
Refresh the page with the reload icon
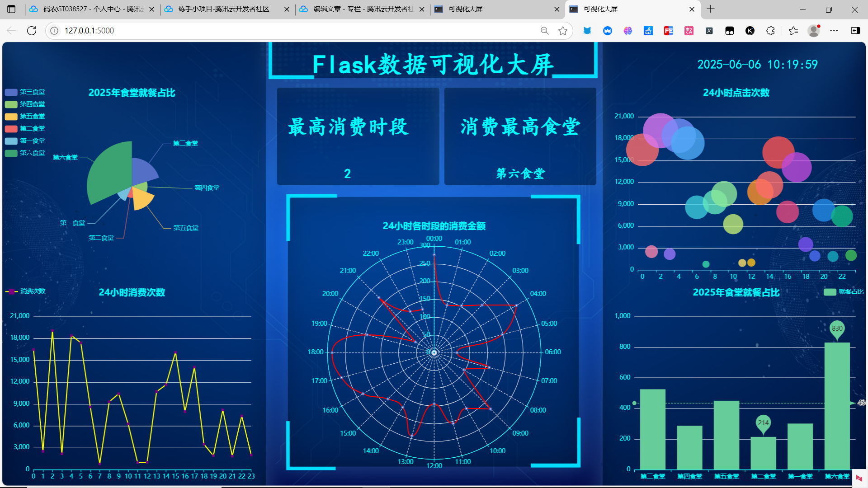32,31
